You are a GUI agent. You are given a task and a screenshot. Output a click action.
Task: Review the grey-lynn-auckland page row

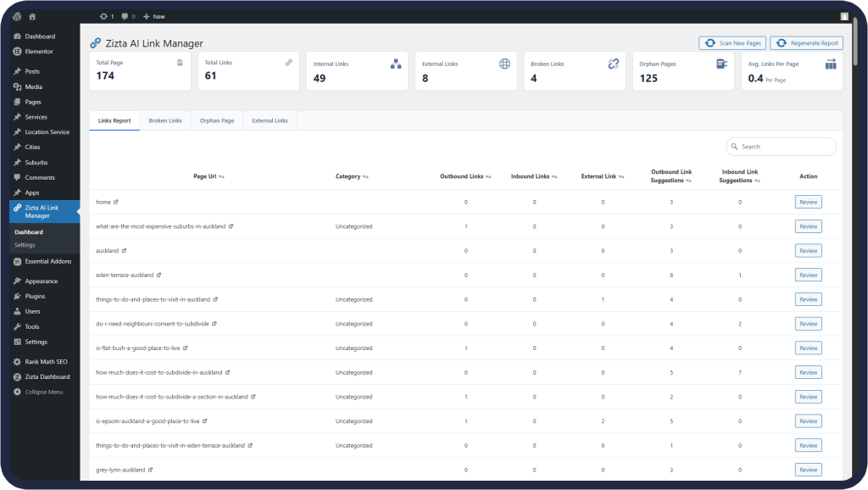point(808,469)
